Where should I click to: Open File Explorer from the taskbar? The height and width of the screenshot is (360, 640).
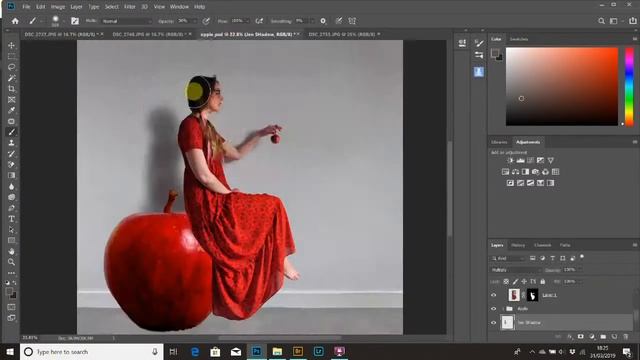(x=277, y=351)
